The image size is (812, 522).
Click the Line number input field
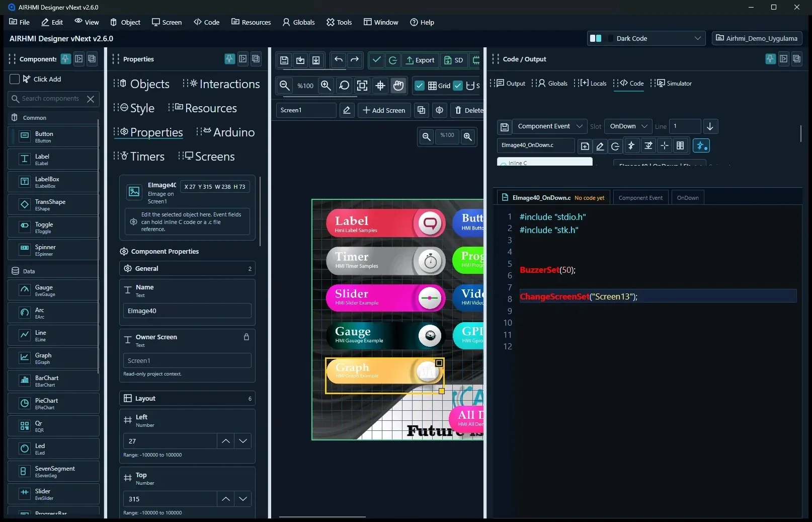point(685,126)
